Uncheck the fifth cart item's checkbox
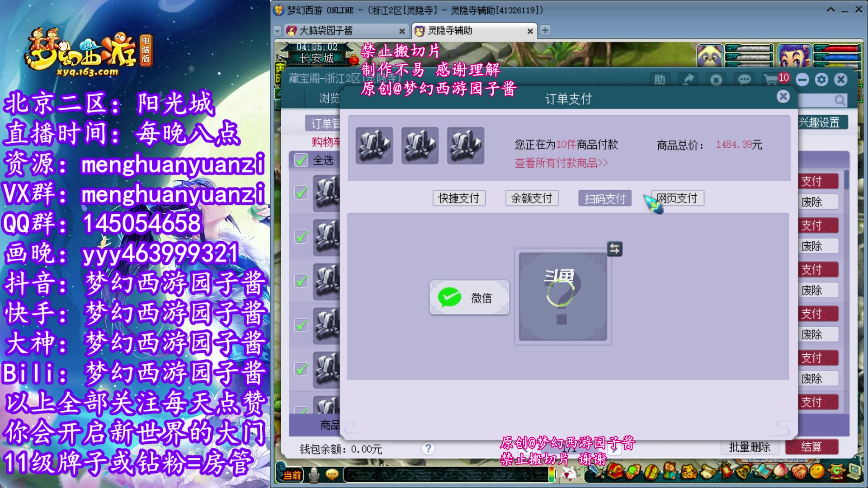Screen dimensions: 868x488 pyautogui.click(x=301, y=369)
